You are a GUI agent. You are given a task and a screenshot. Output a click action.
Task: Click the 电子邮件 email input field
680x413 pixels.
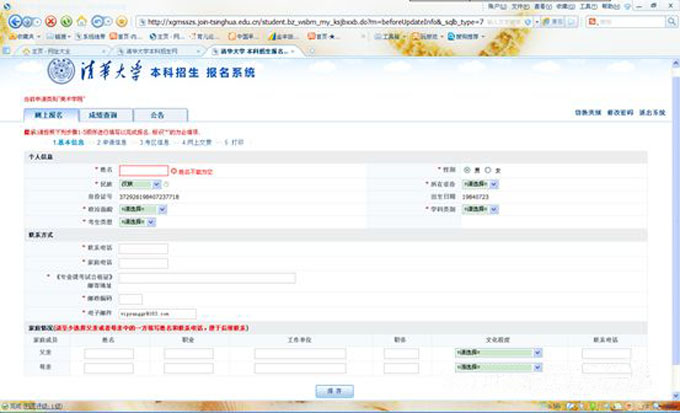tap(157, 314)
